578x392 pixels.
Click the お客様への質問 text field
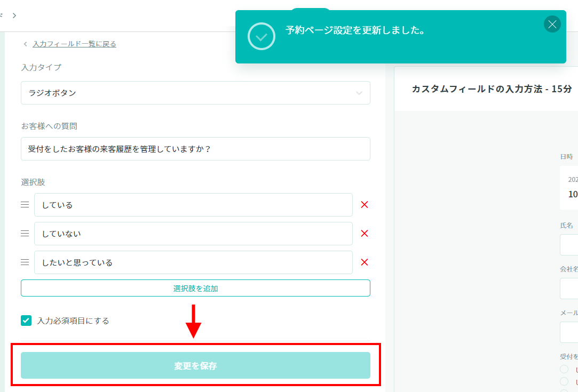pos(195,149)
